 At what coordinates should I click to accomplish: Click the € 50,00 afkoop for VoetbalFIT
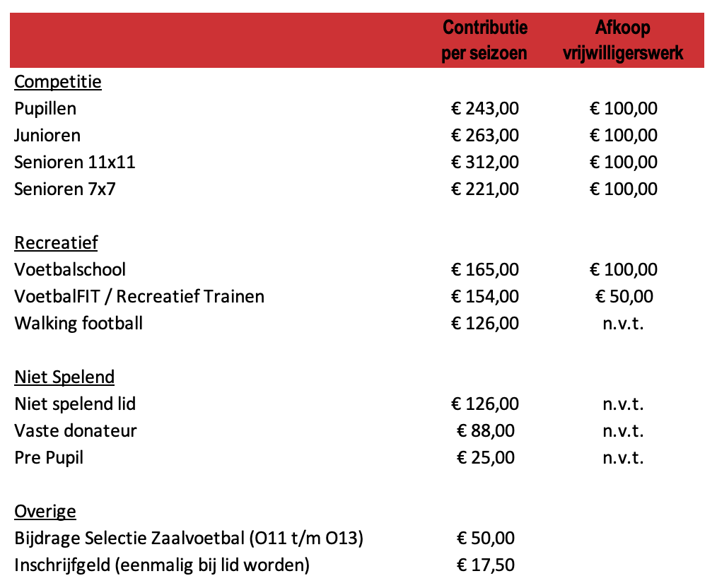(624, 297)
